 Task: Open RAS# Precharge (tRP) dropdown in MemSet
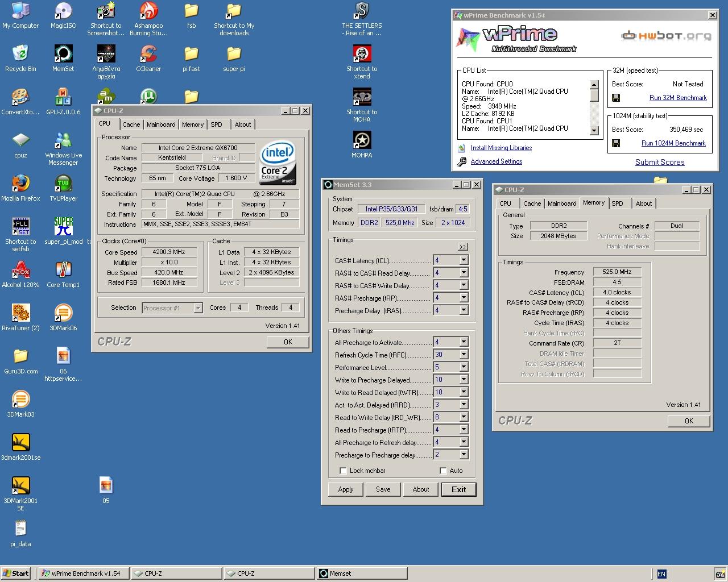[464, 298]
